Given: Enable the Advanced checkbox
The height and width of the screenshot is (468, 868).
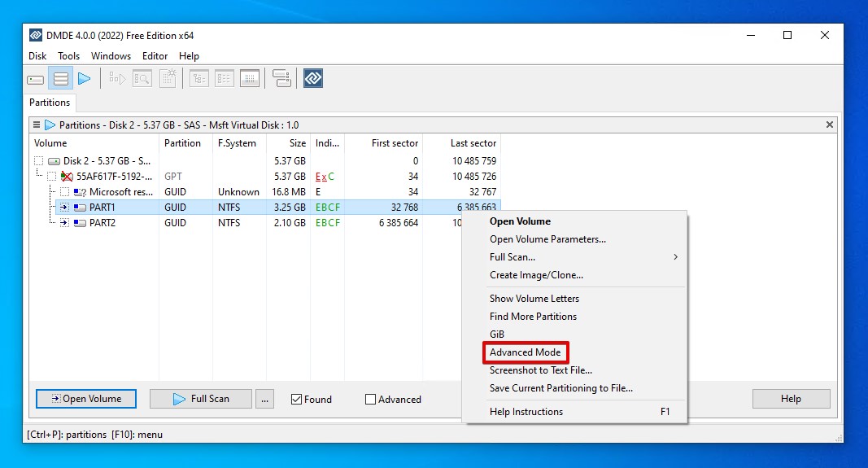Looking at the screenshot, I should [371, 400].
